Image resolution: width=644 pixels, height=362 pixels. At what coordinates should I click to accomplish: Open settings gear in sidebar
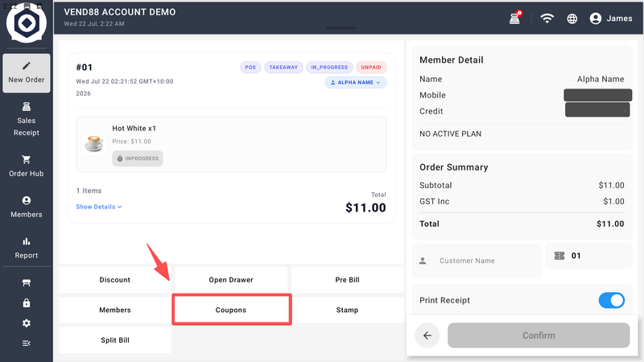pos(27,323)
